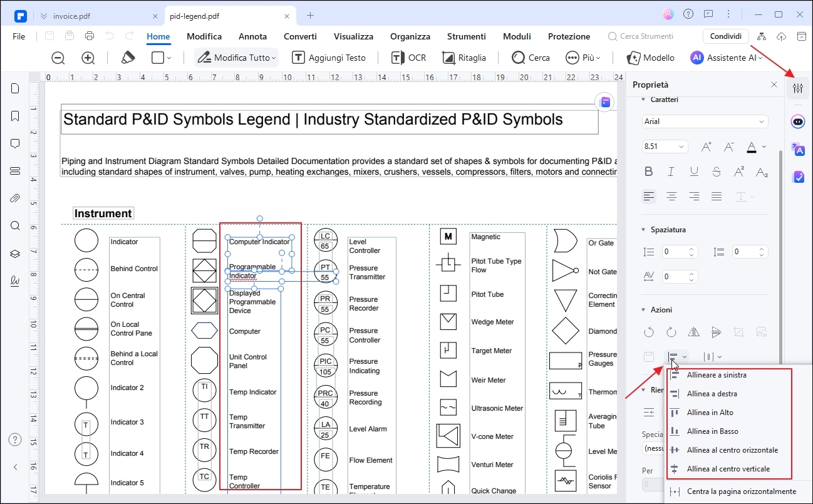Open the signatures panel in left sidebar

click(15, 281)
